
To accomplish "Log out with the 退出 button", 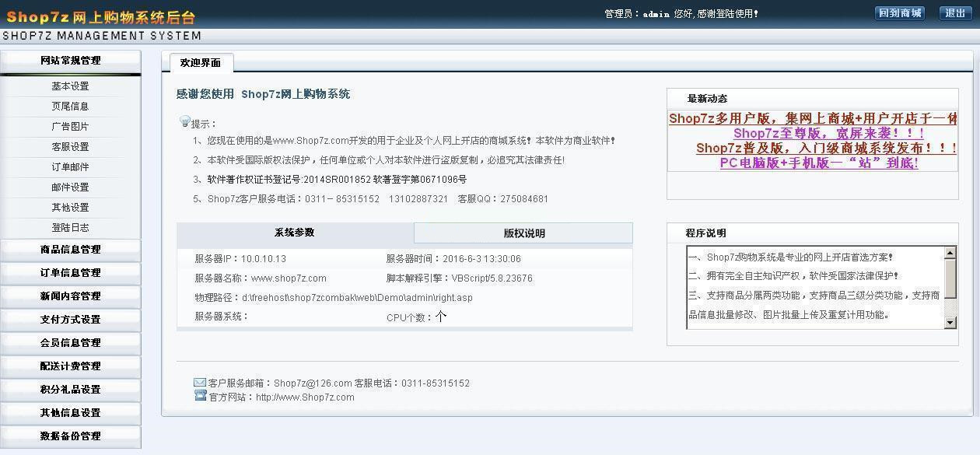I will [955, 13].
